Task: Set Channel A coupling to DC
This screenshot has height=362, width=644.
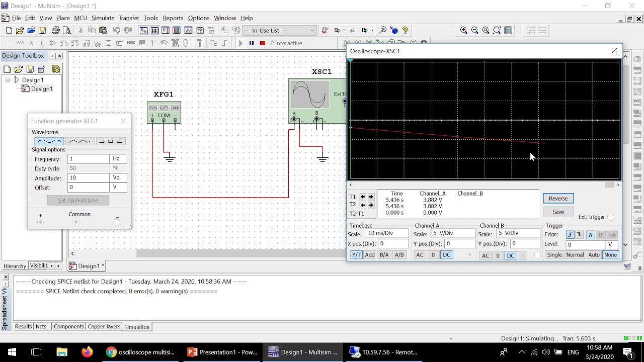Action: pos(446,255)
